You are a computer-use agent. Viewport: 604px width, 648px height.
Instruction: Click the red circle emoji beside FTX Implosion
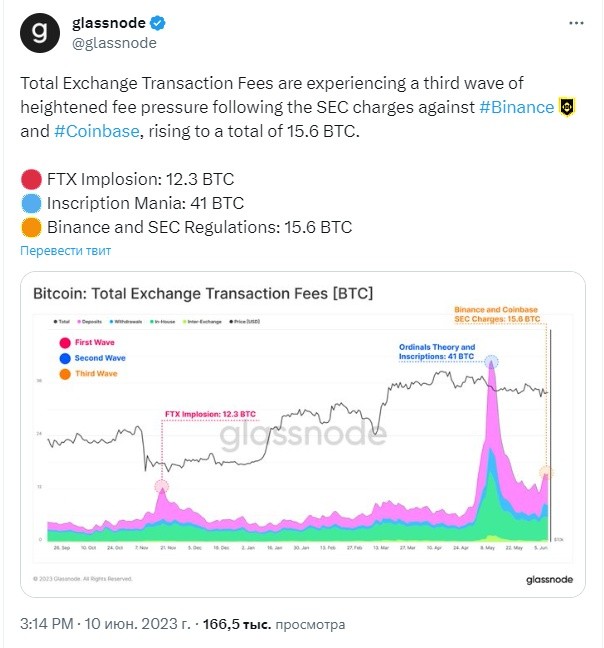pyautogui.click(x=31, y=179)
